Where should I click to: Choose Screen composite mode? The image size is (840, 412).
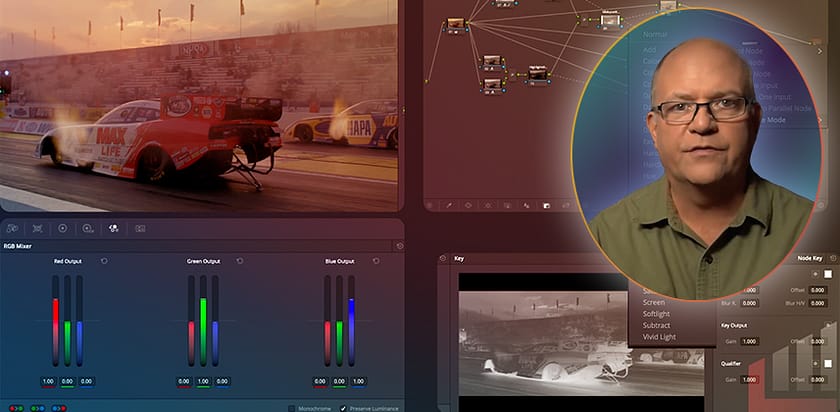[654, 302]
